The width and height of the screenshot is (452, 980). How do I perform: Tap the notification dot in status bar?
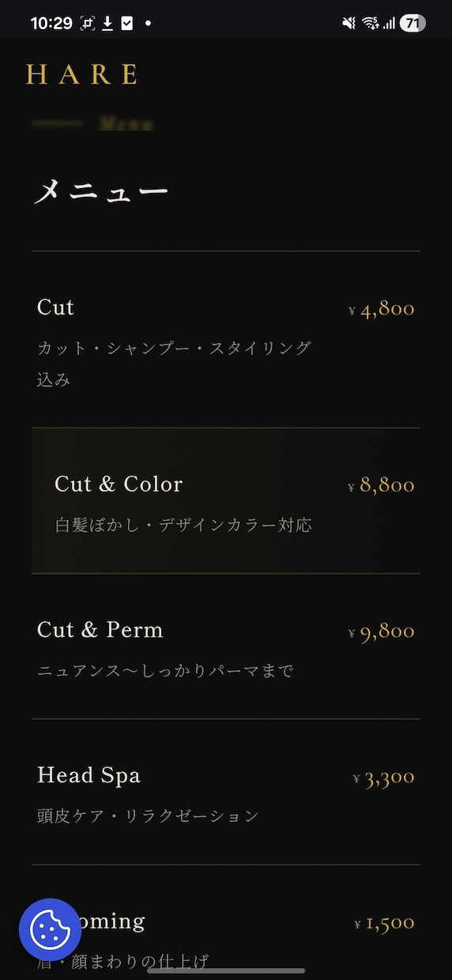[148, 23]
